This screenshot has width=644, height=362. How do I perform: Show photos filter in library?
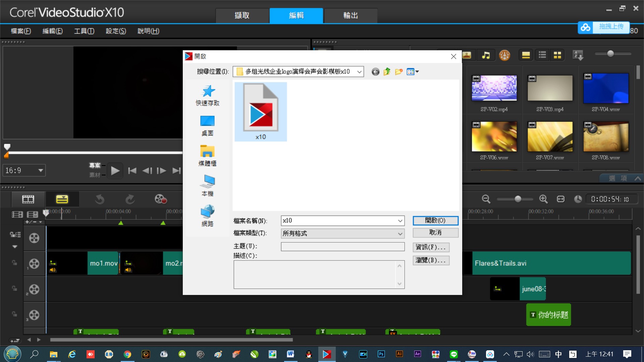[x=467, y=55]
